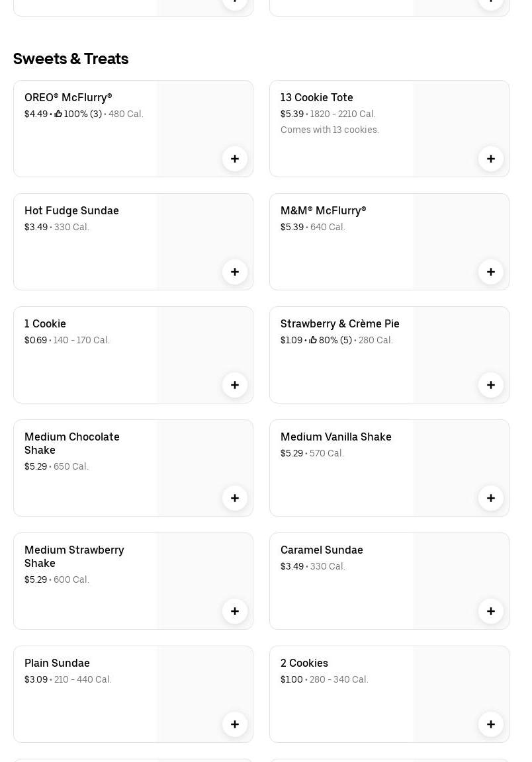Click the 13 Cookie Tote image placeholder
Viewport: 532px width, 762px height.
coord(461,129)
